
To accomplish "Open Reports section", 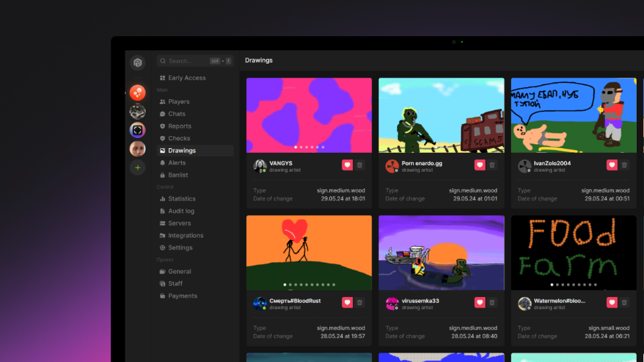I will [x=195, y=126].
